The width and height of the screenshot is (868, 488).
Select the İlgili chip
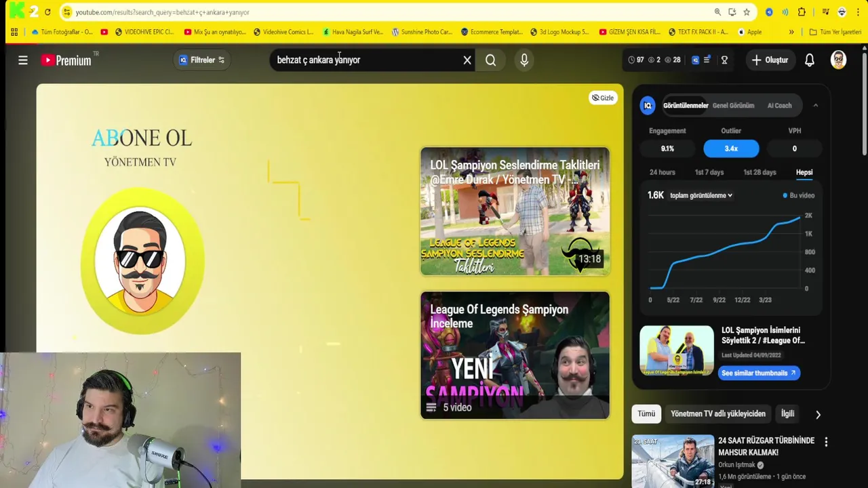[787, 413]
